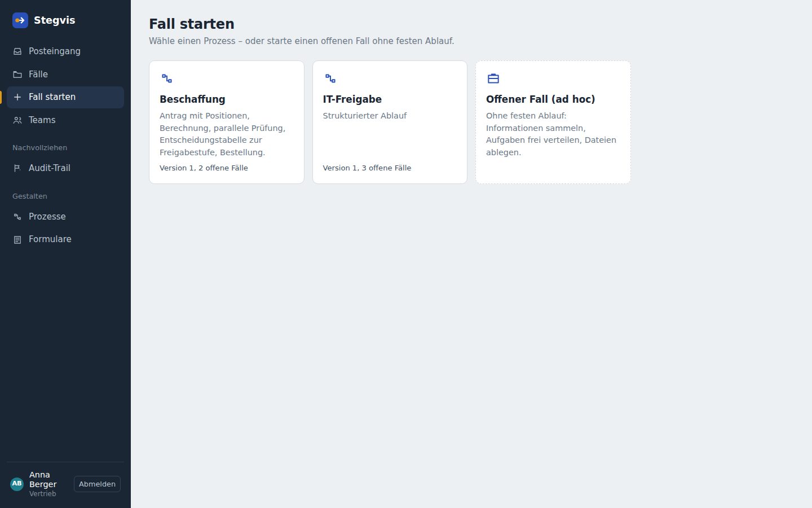Click the workflow icon on IT-Freigabe card

point(330,78)
